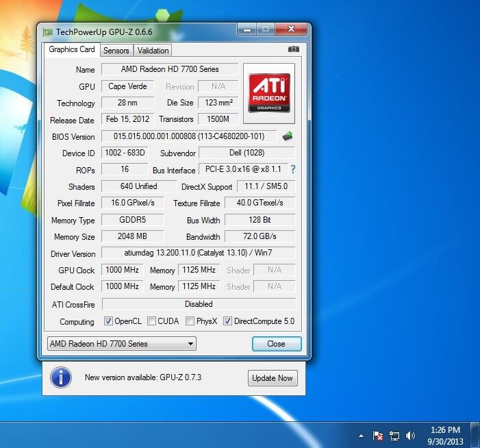480x448 pixels.
Task: Minimize the GPU-Z window
Action: pyautogui.click(x=247, y=29)
